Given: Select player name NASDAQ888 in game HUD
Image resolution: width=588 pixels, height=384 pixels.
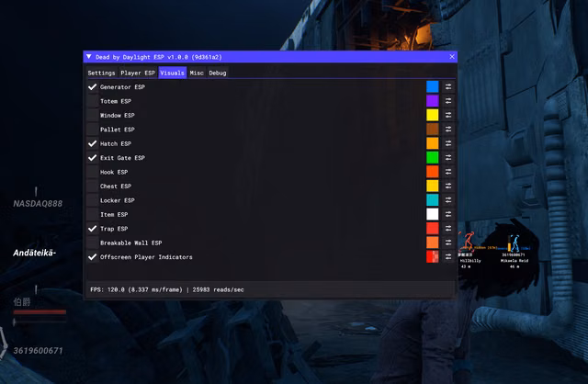Looking at the screenshot, I should tap(38, 204).
